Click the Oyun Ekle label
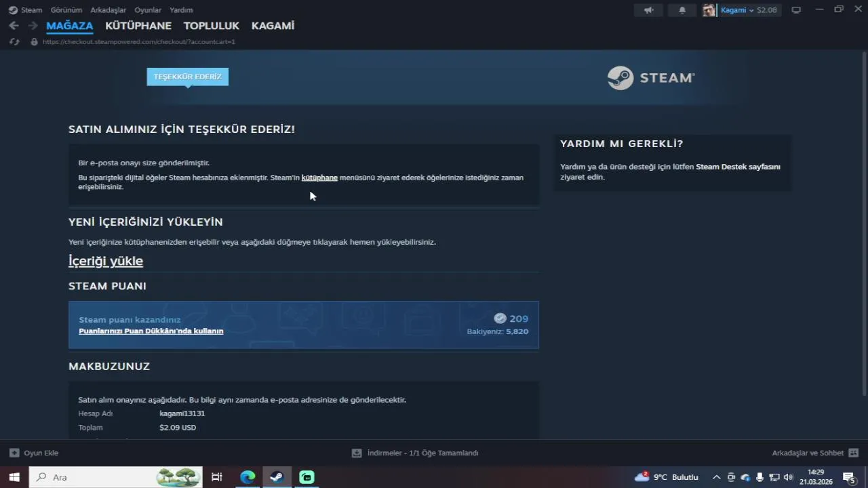 [41, 453]
